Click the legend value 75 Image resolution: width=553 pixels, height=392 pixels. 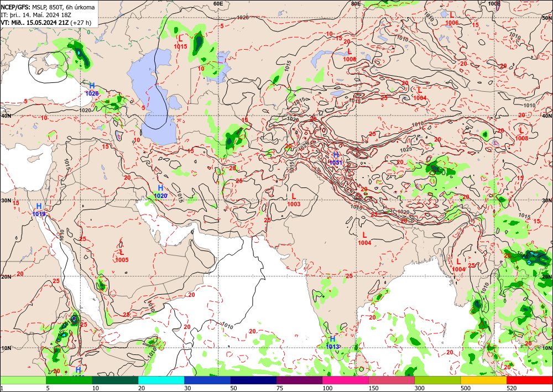click(280, 389)
